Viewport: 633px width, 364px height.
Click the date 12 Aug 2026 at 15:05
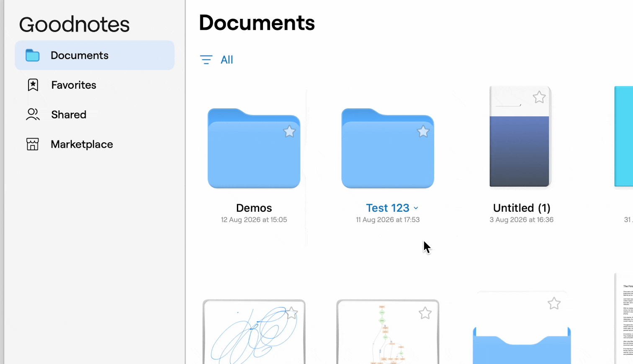tap(254, 220)
